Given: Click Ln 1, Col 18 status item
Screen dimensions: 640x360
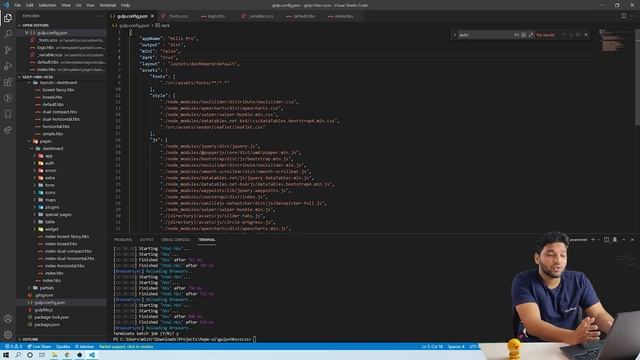Looking at the screenshot, I should point(432,347).
